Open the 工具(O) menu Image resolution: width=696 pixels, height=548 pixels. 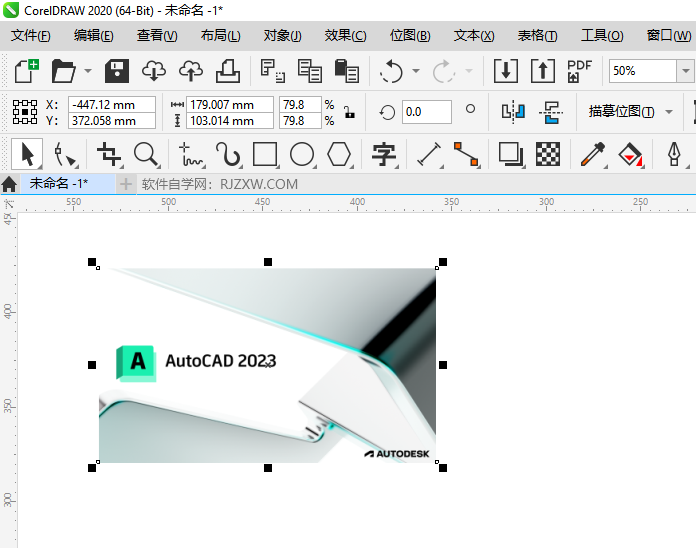click(602, 35)
